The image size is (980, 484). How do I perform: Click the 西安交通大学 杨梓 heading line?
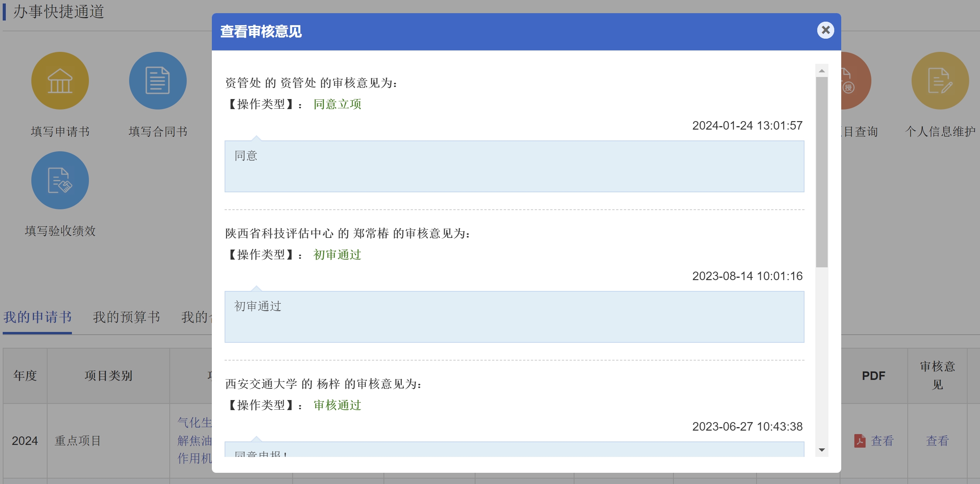tap(323, 384)
